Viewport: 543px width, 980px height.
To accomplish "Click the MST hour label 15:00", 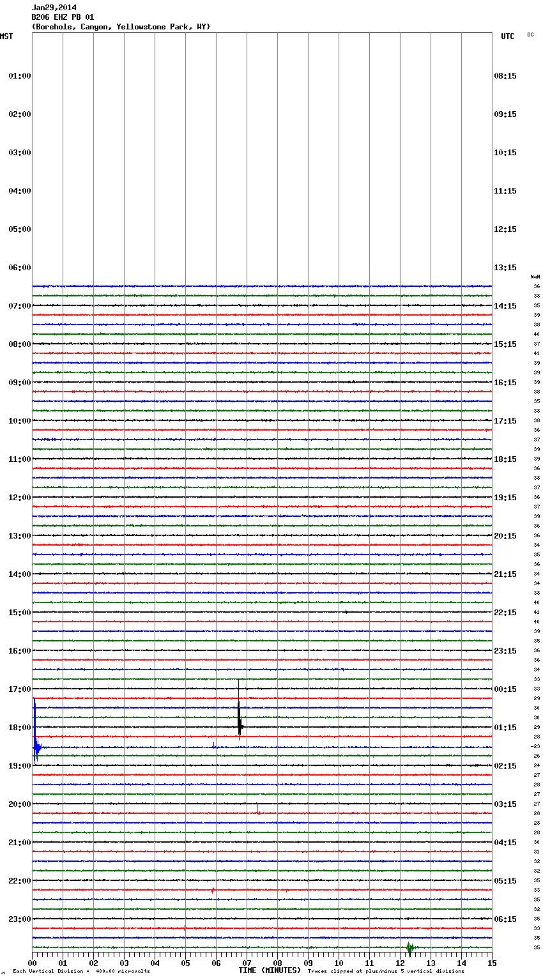I will [x=20, y=613].
